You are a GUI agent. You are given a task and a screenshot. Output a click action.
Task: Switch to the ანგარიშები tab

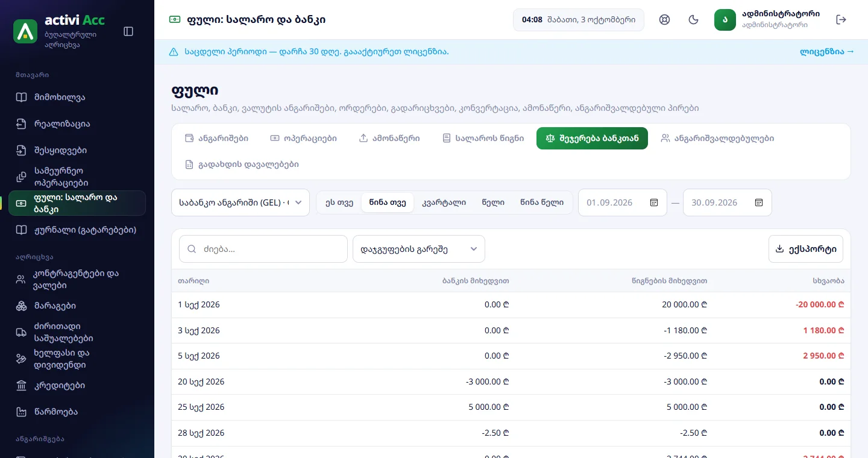[x=216, y=138]
